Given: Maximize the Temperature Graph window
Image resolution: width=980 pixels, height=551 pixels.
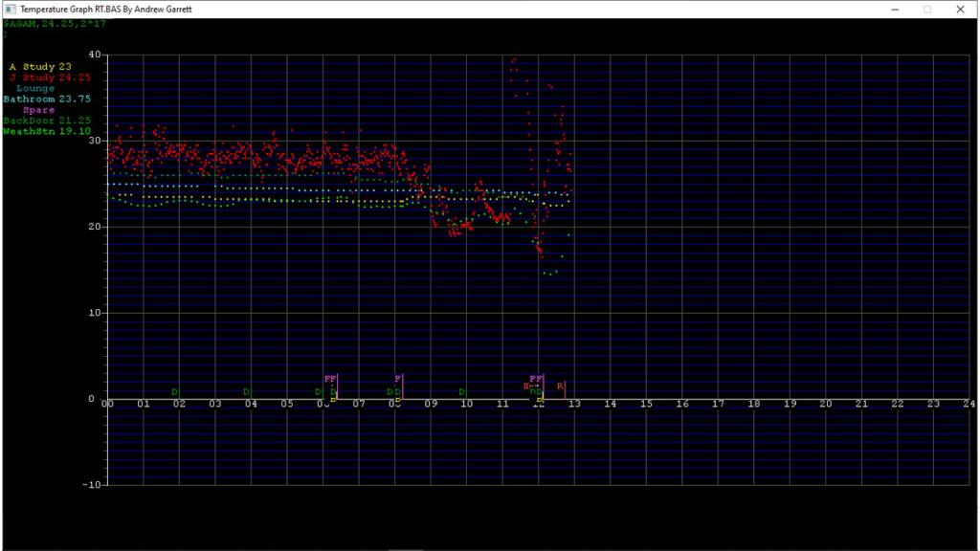Looking at the screenshot, I should (x=927, y=9).
